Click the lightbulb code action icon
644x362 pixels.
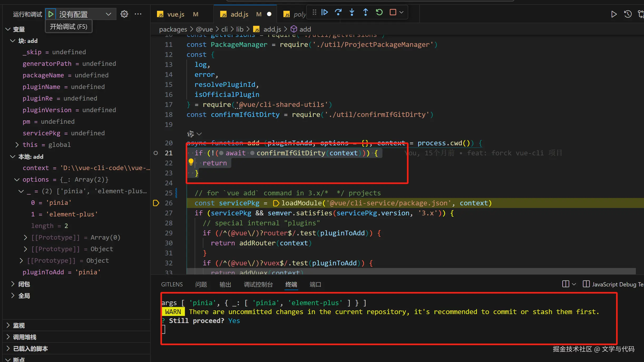(x=191, y=162)
